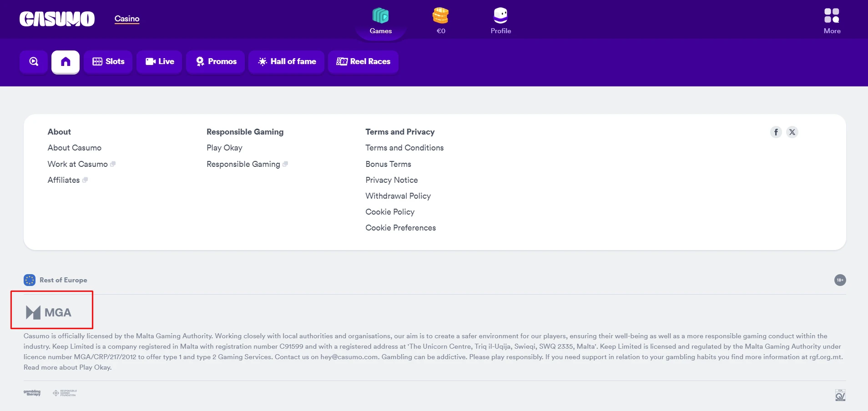The image size is (868, 411).
Task: Click the 'Responsible Gaming' column heading
Action: tap(245, 132)
